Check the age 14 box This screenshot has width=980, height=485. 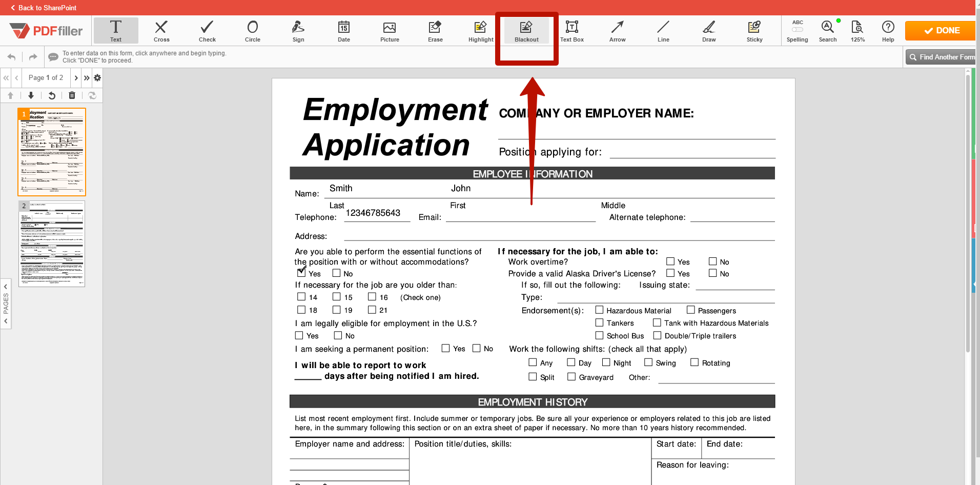[301, 297]
